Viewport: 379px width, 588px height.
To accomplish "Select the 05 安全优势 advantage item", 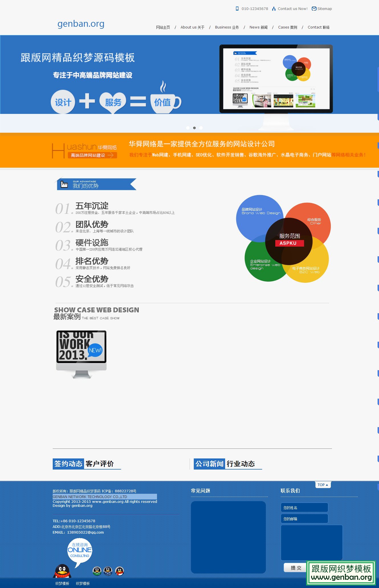I will coord(94,282).
